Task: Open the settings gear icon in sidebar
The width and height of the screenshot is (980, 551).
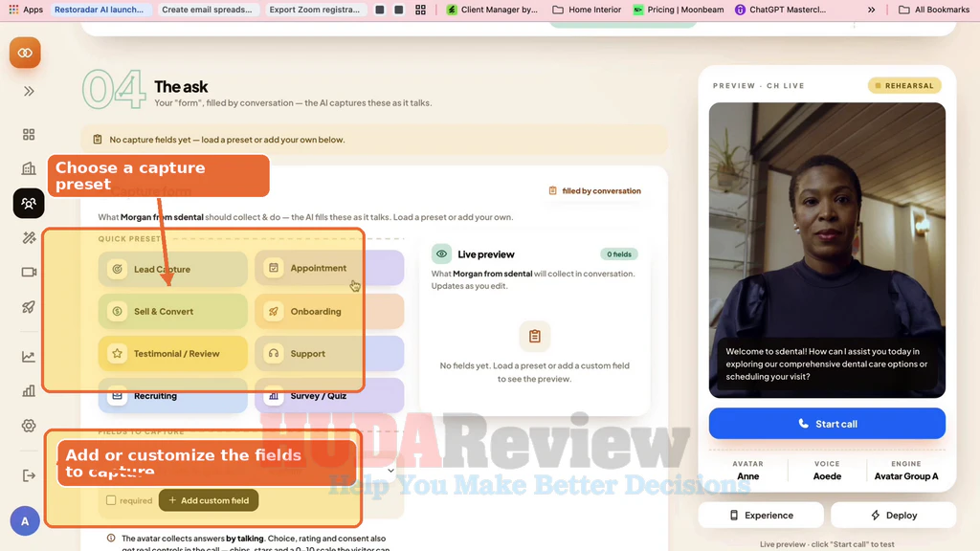Action: click(29, 426)
